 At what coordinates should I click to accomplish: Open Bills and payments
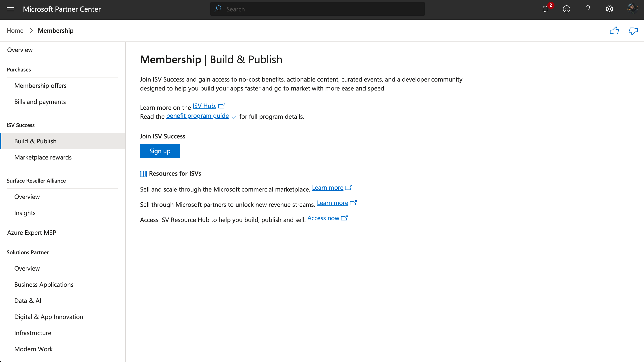coord(40,102)
